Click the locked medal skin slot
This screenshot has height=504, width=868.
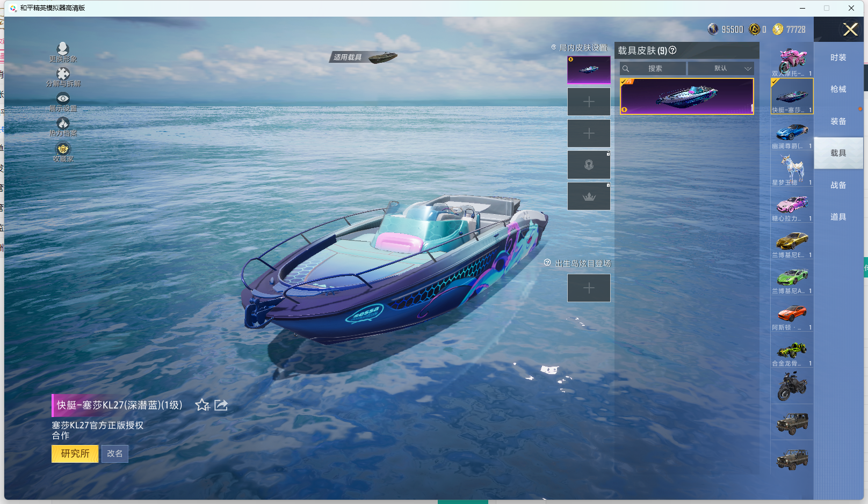589,165
